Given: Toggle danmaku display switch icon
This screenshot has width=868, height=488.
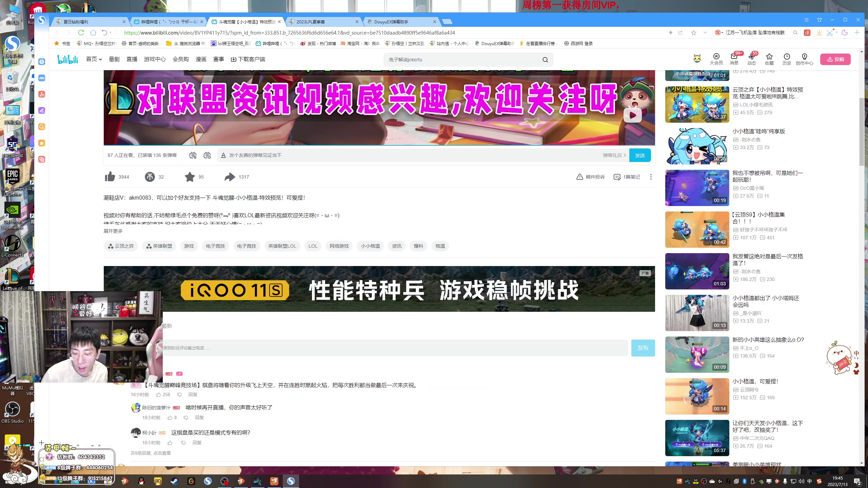Looking at the screenshot, I should point(193,155).
